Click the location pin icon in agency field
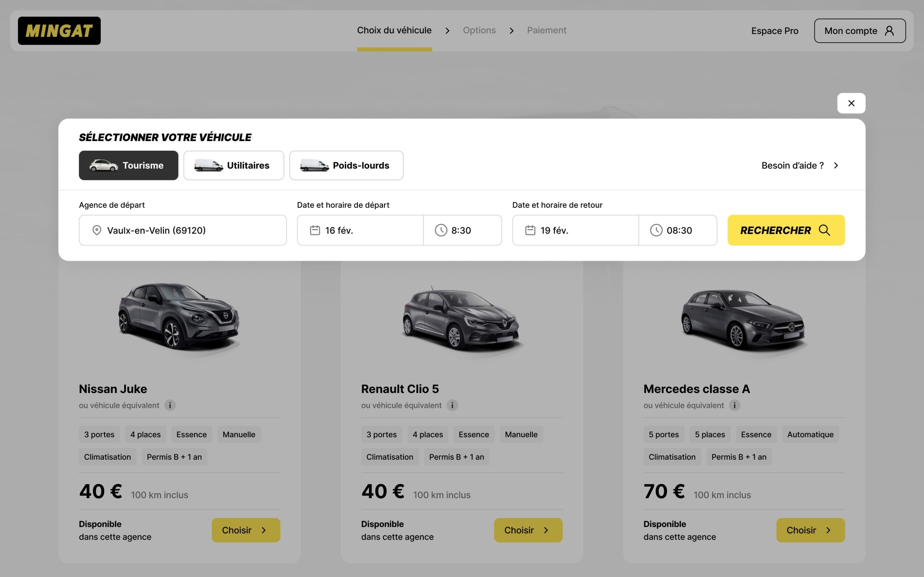The image size is (924, 577). click(97, 230)
